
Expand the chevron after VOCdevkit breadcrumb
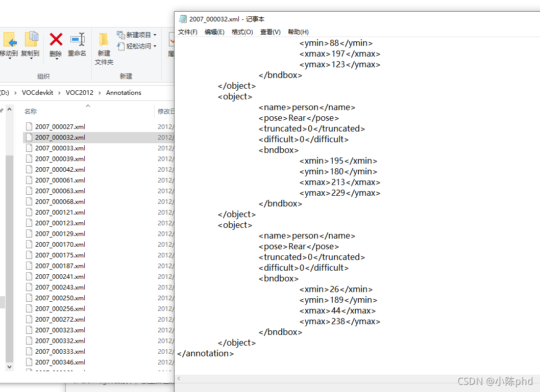click(x=59, y=93)
